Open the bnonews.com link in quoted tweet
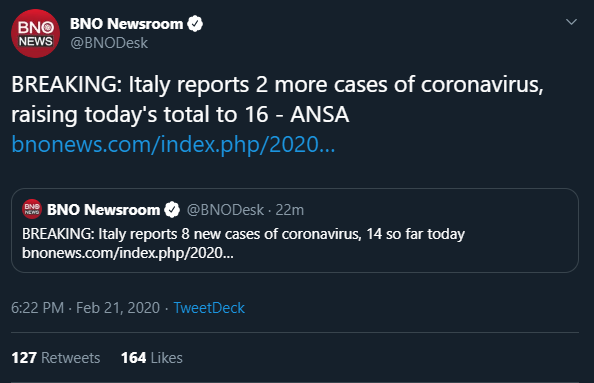 pos(128,253)
